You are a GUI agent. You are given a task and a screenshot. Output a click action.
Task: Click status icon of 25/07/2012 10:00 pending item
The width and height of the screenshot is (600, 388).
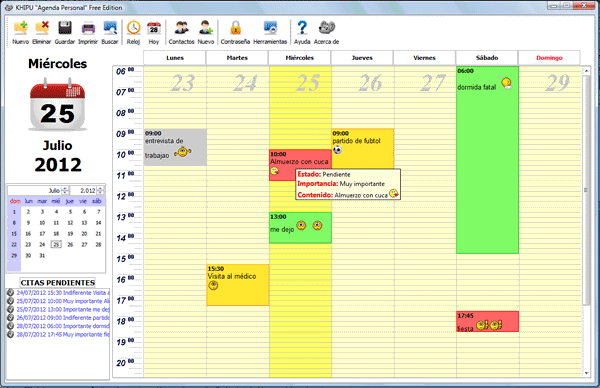(10, 301)
